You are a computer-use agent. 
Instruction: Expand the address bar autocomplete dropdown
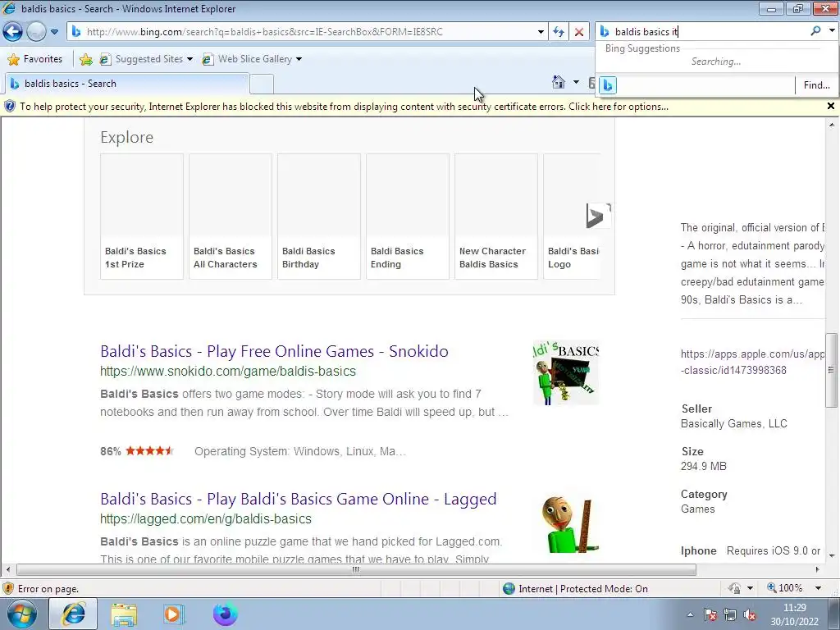pyautogui.click(x=541, y=32)
